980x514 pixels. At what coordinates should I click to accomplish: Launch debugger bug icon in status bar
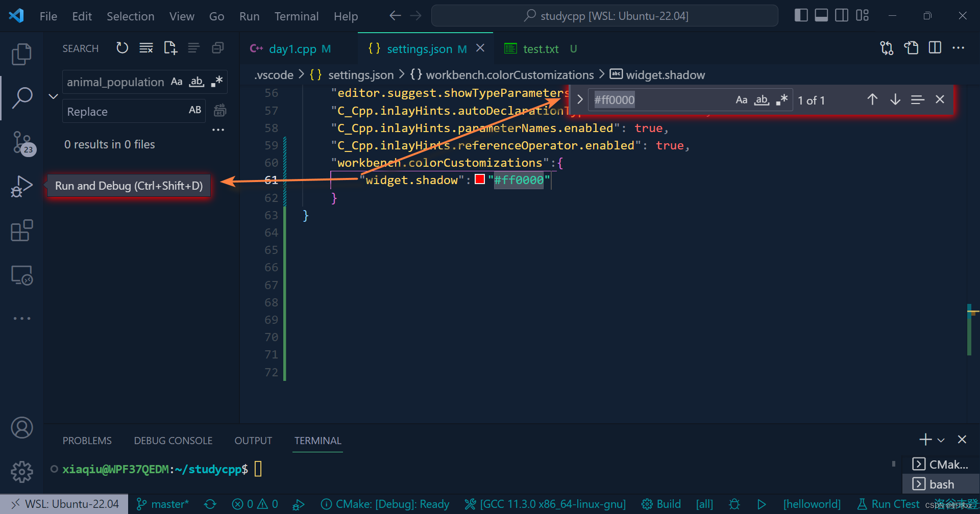[734, 504]
